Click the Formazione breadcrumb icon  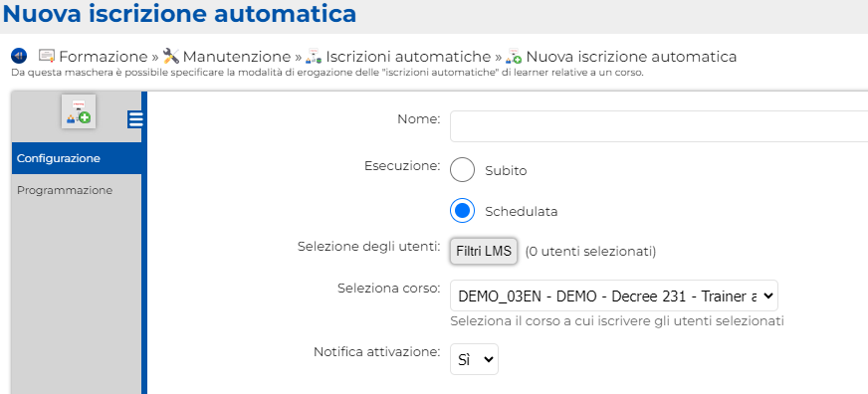47,56
